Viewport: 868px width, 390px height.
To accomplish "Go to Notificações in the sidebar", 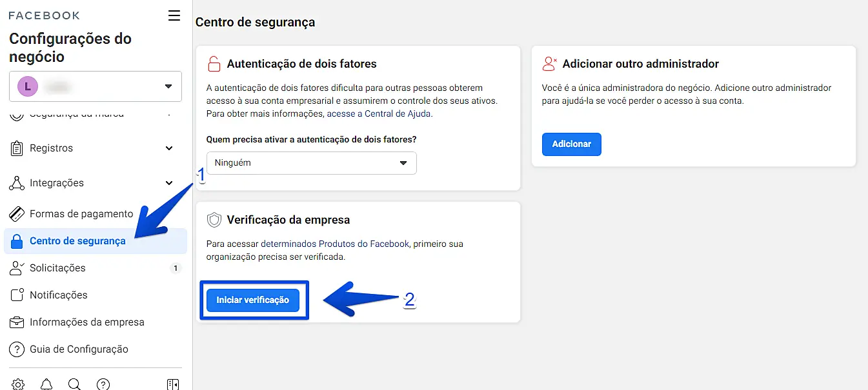I will [58, 295].
